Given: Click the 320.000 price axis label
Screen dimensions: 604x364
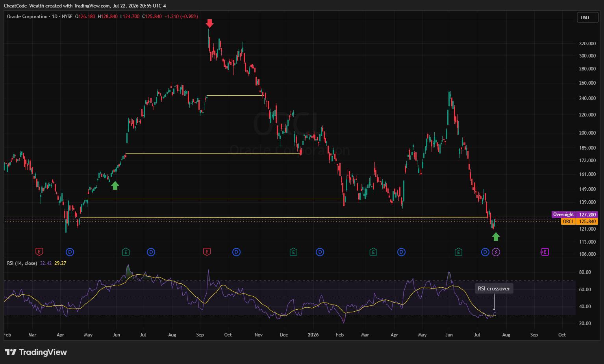Looking at the screenshot, I should coord(587,44).
